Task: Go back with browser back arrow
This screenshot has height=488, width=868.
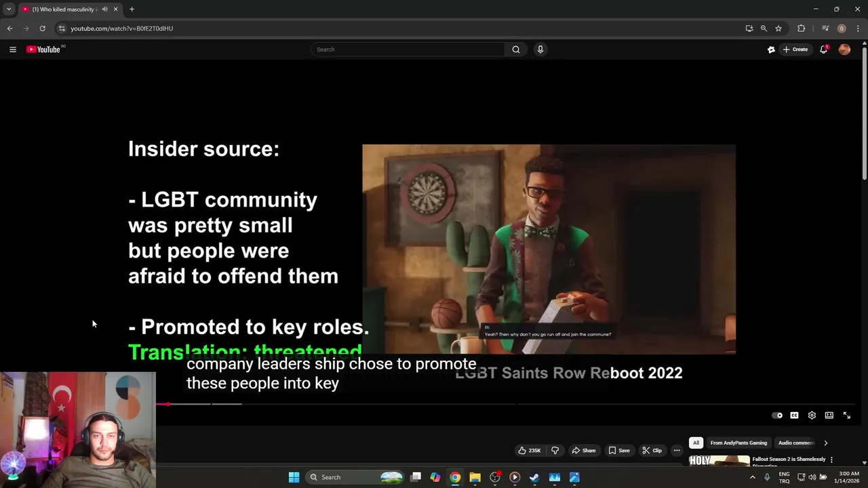Action: tap(9, 28)
